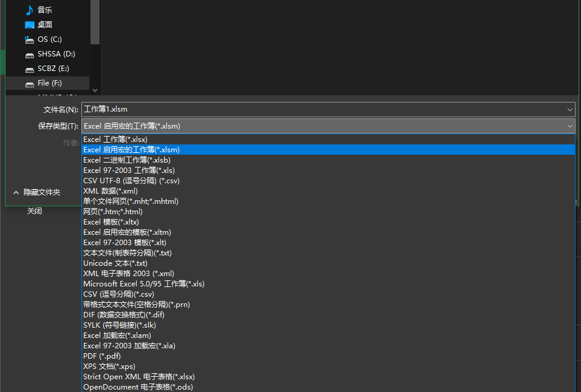Open the SHSSA (D:) drive

(56, 54)
